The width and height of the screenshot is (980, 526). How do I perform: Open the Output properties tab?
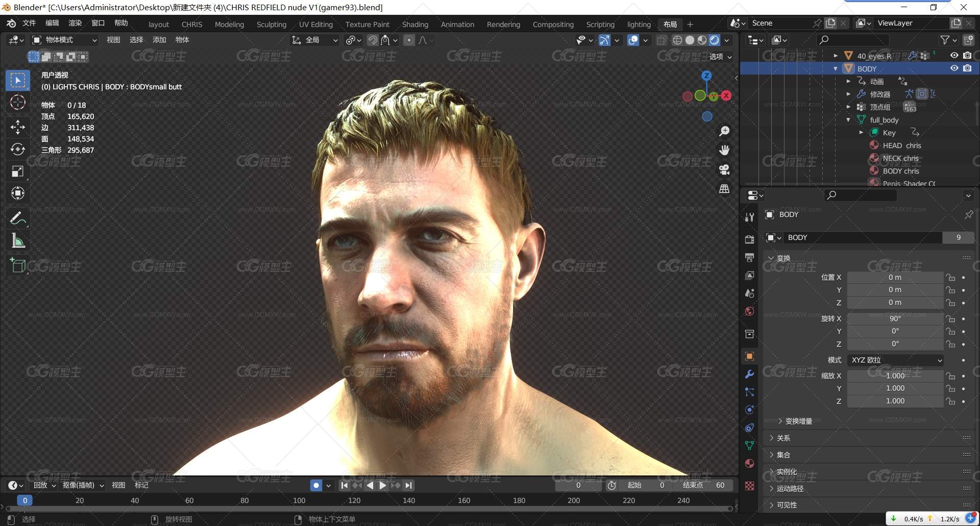click(749, 257)
